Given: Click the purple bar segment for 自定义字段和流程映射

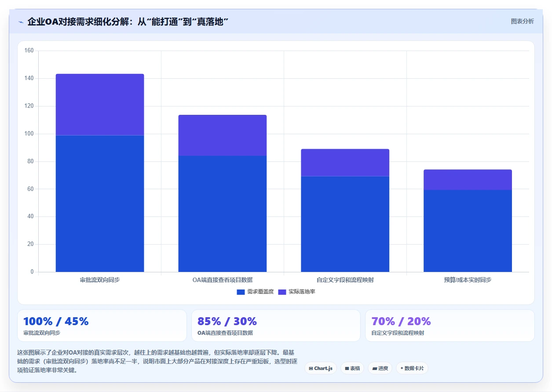Looking at the screenshot, I should pyautogui.click(x=345, y=163).
